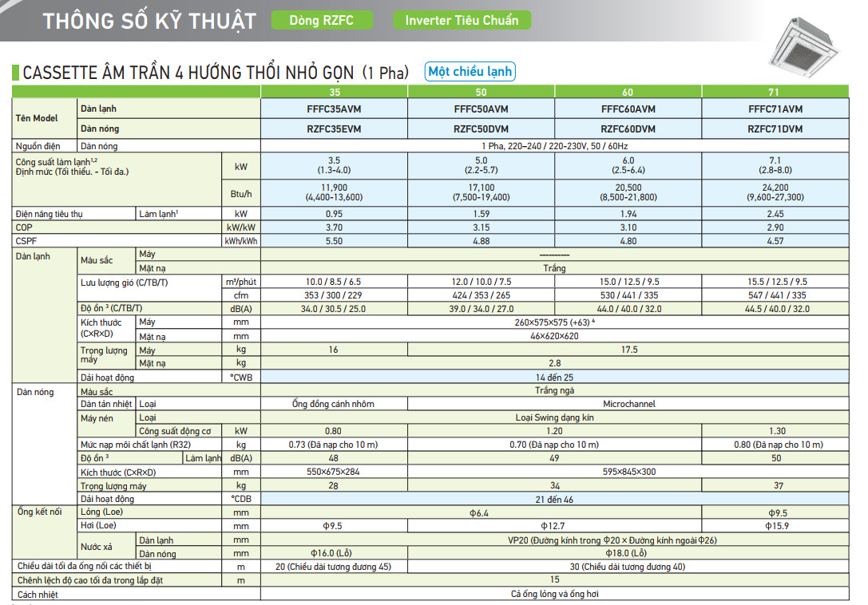Screen dimensions: 868x605
Task: Click panel weight value '2.8'
Action: 554,363
